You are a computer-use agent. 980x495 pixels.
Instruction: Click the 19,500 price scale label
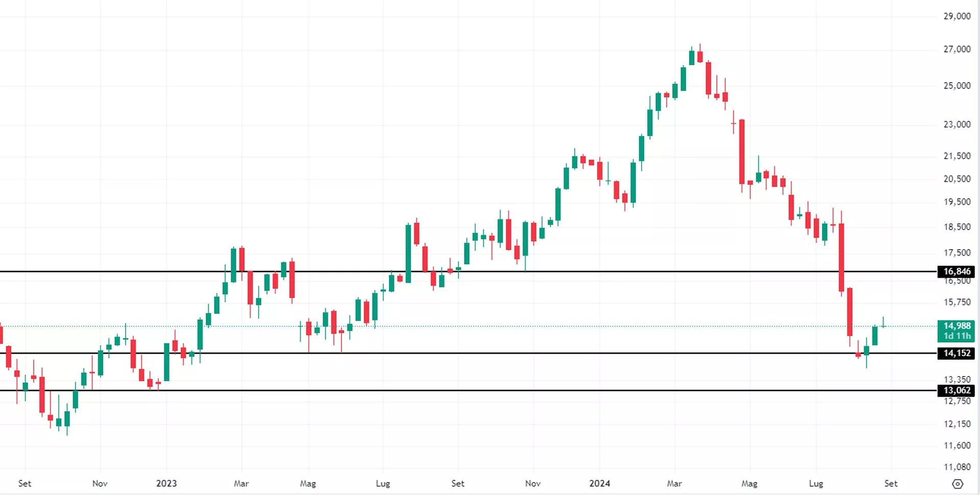[x=957, y=202]
